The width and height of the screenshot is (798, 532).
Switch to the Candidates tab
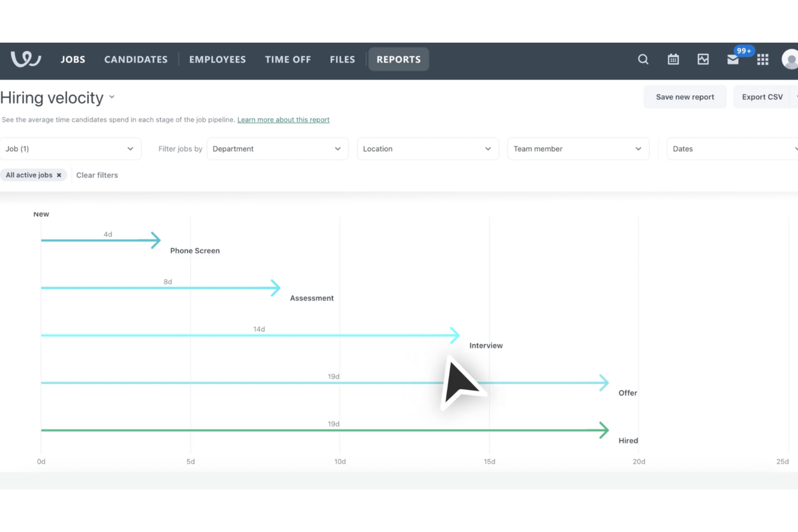[x=135, y=59]
